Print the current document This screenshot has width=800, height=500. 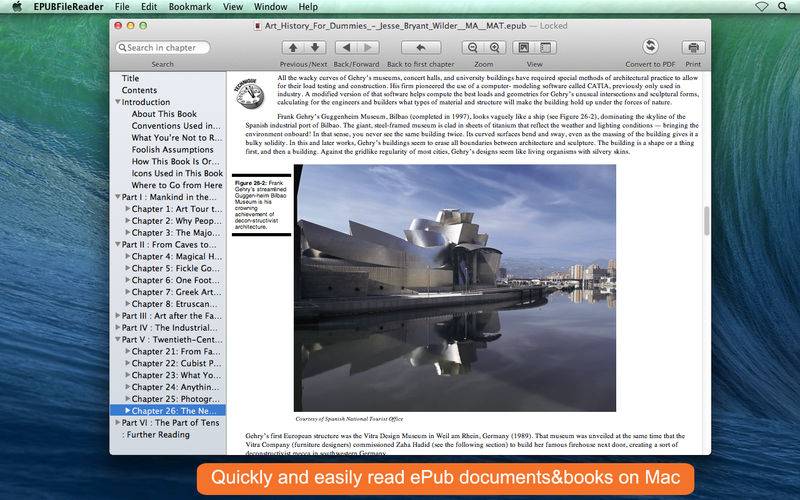click(x=693, y=47)
